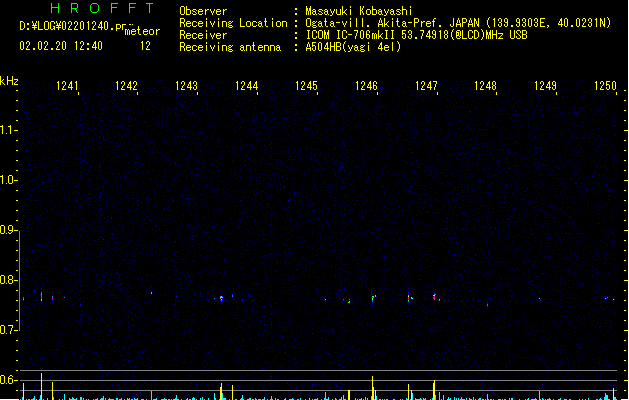Image resolution: width=629 pixels, height=400 pixels.
Task: Click the Receiving antenna label
Action: tap(230, 47)
